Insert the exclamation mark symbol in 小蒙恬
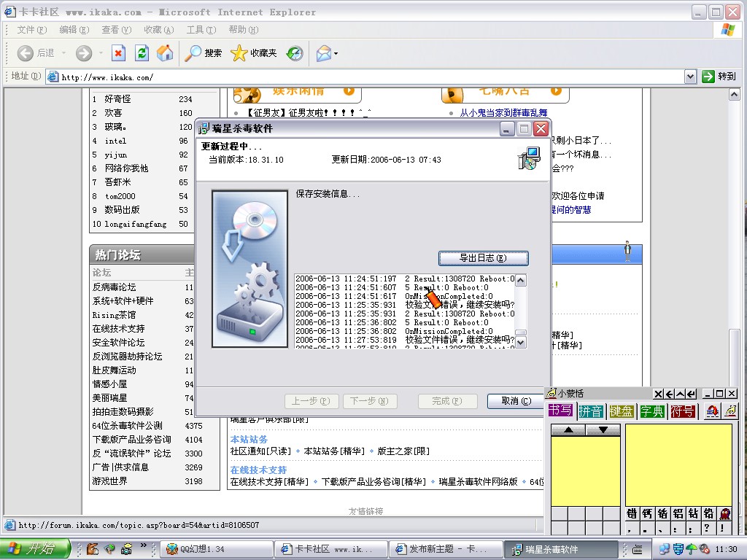 click(x=724, y=528)
